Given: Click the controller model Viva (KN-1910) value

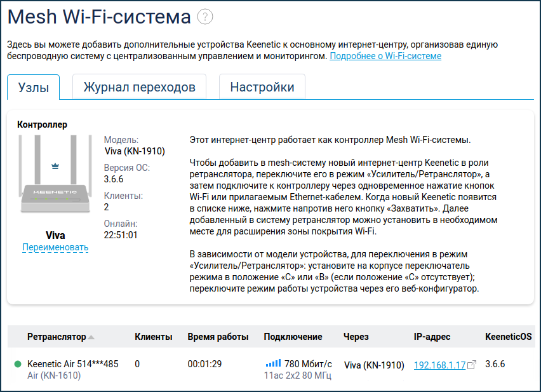Looking at the screenshot, I should pos(135,151).
